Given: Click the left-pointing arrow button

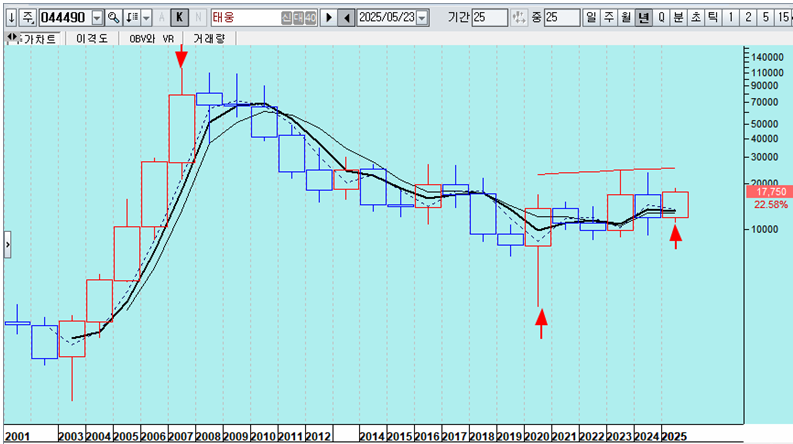Looking at the screenshot, I should click(x=346, y=18).
